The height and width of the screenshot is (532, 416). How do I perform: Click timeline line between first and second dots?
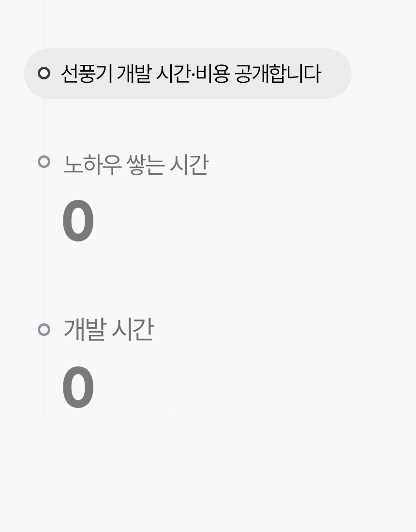click(44, 126)
